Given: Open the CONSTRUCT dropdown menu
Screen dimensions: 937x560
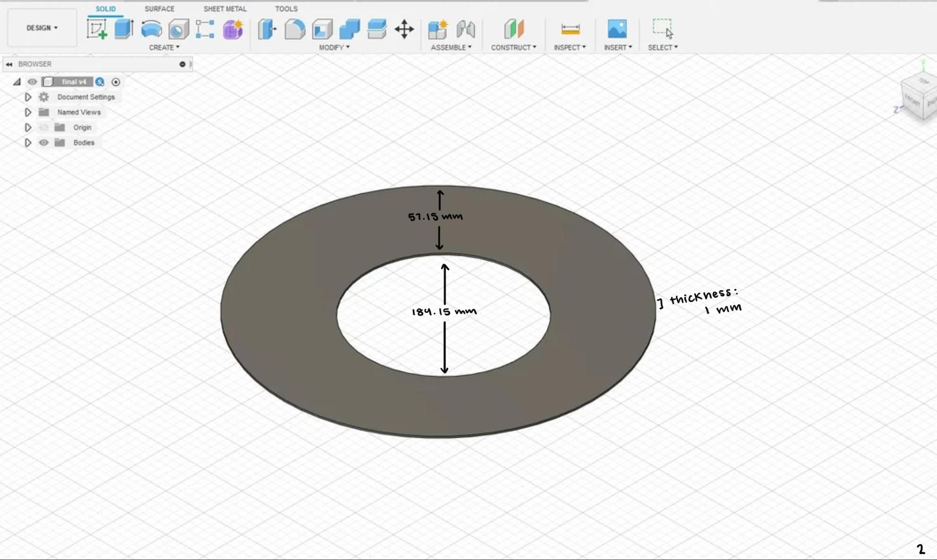Looking at the screenshot, I should tap(514, 47).
